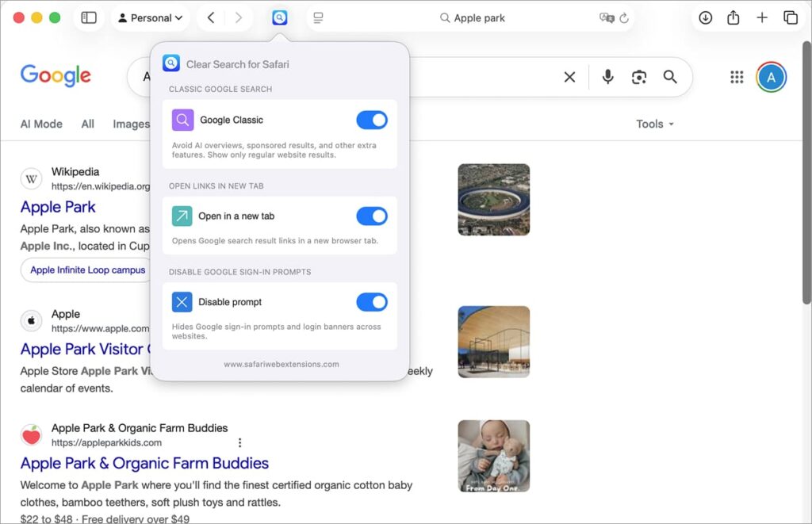The image size is (812, 524).
Task: Open the Safari sidebar panel
Action: pyautogui.click(x=89, y=17)
